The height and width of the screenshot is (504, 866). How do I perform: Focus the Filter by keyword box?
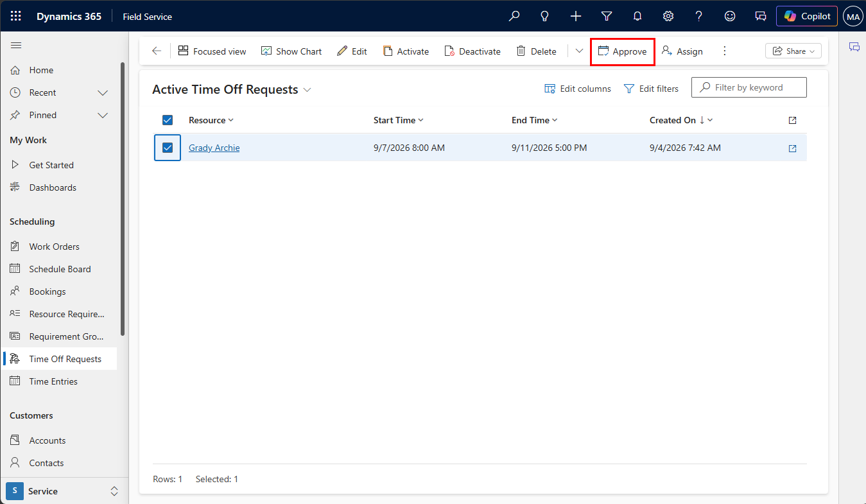(x=749, y=87)
